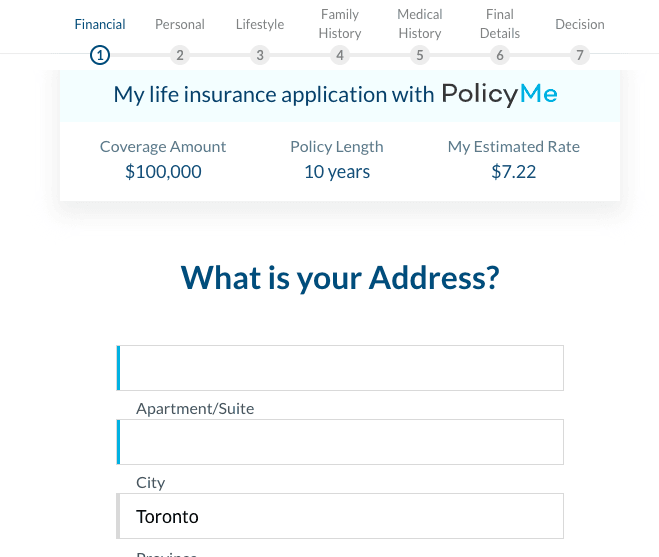
Task: Click the step 5 circle indicator
Action: [x=420, y=55]
